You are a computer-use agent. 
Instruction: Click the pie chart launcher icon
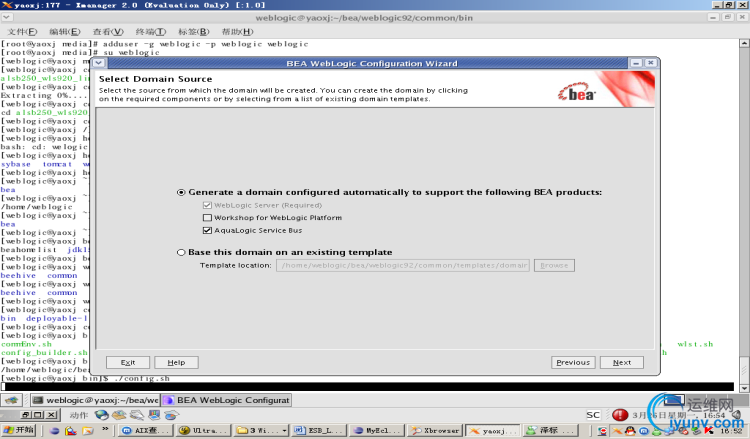171,415
